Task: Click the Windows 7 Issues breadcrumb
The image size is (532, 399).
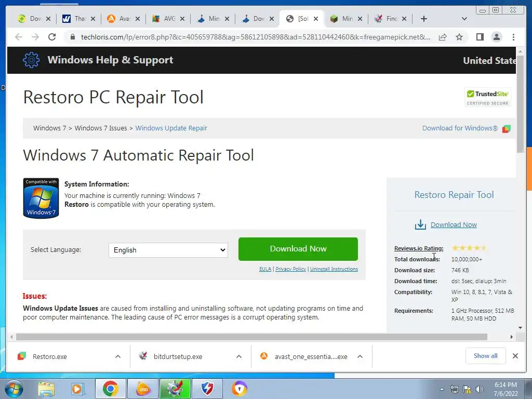Action: 100,128
